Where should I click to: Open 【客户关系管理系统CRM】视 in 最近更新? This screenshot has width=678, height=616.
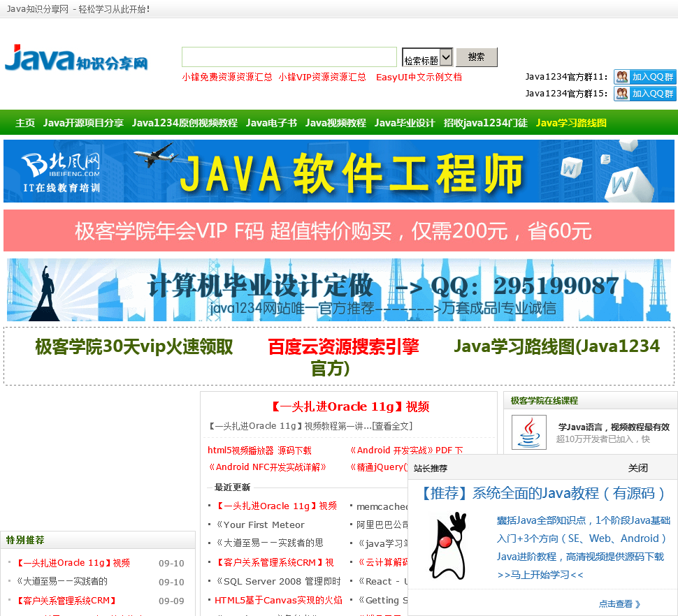(x=275, y=562)
